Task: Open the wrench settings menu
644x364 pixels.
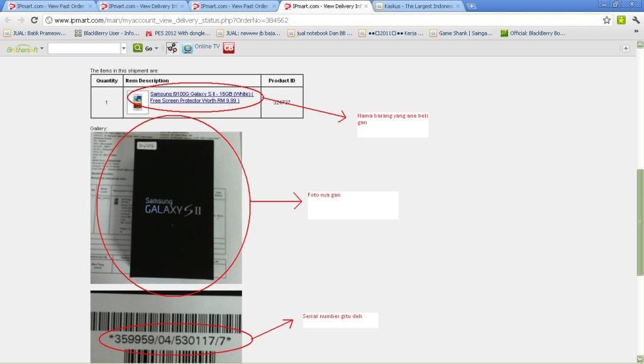Action: click(636, 20)
